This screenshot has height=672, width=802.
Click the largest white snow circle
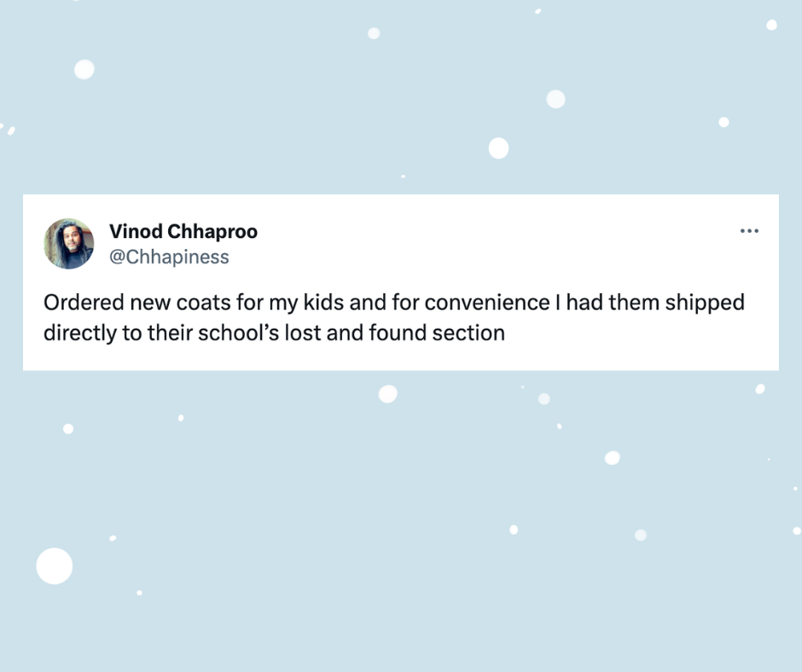[x=55, y=566]
